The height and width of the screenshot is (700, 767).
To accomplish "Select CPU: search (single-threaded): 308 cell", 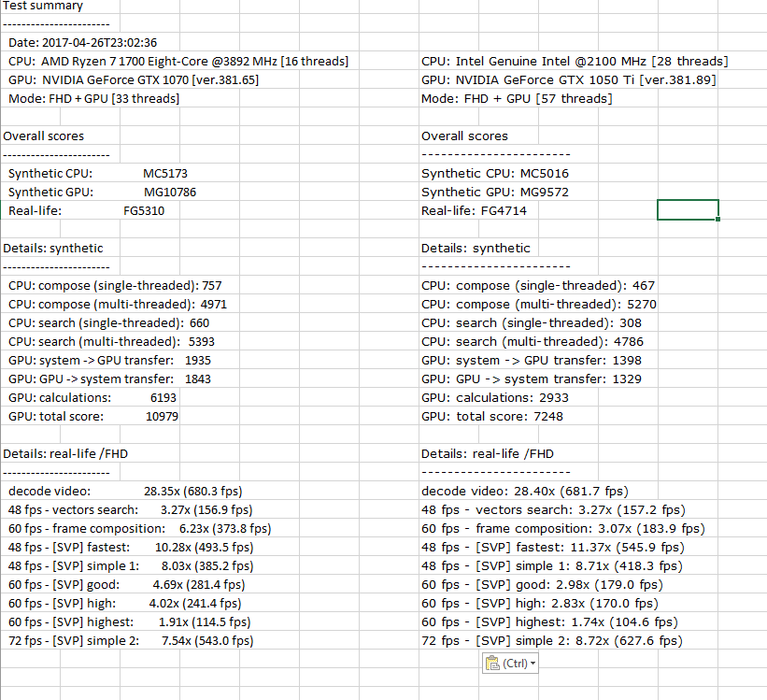I will click(x=532, y=323).
